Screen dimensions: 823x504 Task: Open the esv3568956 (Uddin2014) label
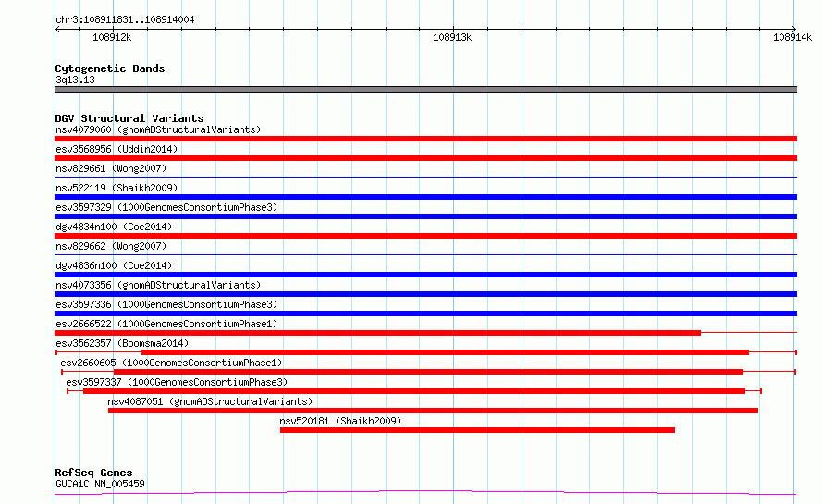(x=117, y=149)
